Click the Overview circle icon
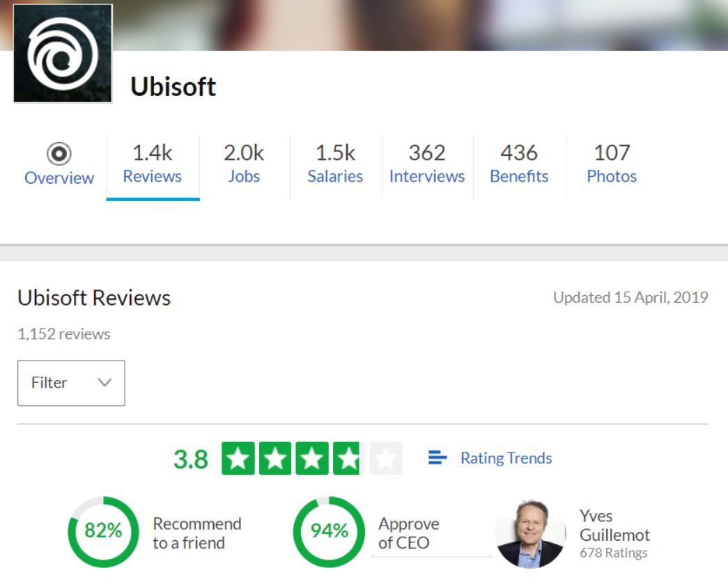This screenshot has height=584, width=728. click(x=59, y=154)
